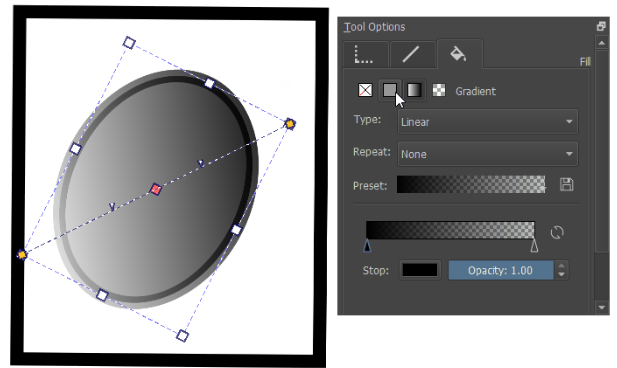Select the black left gradient stop marker
The image size is (617, 368).
[367, 246]
